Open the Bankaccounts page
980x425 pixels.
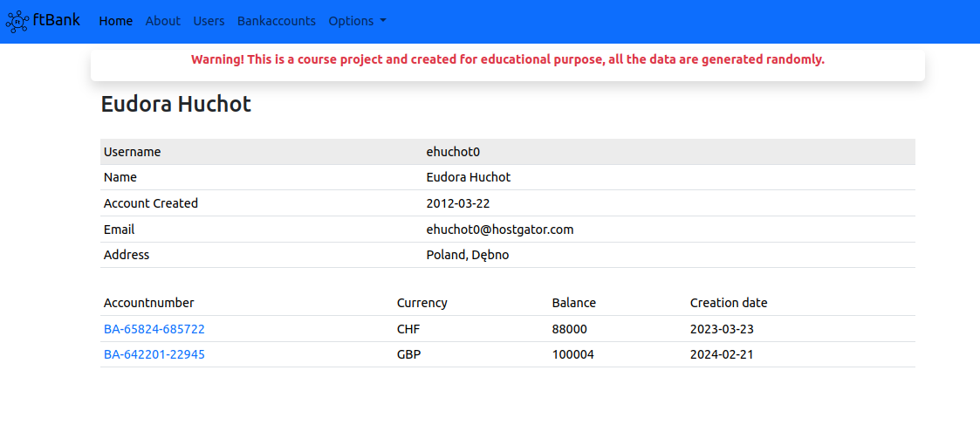click(x=277, y=21)
